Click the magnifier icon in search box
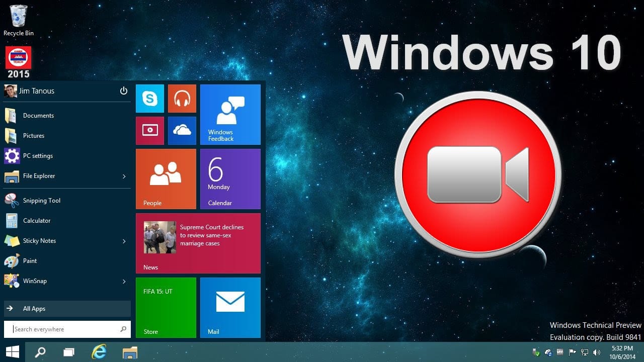The width and height of the screenshot is (644, 362). coord(123,329)
